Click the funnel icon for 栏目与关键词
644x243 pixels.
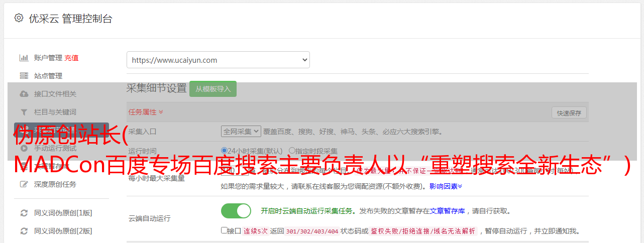[x=24, y=112]
